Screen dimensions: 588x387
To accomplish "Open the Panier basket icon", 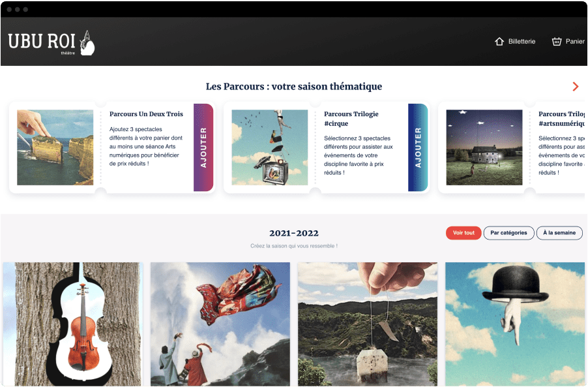I will [x=557, y=41].
